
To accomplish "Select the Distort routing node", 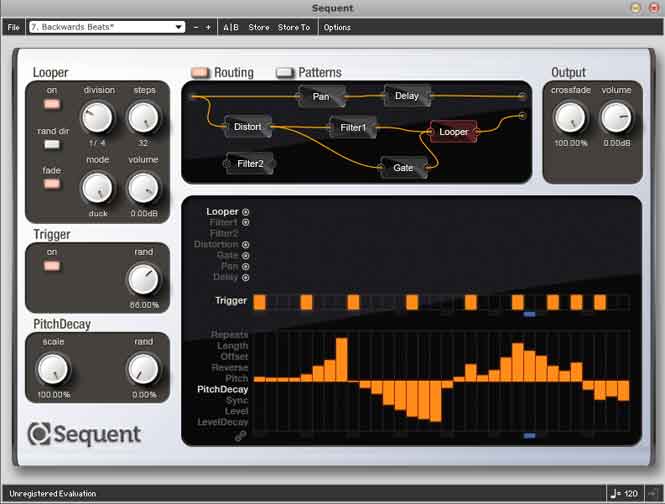I will click(248, 127).
